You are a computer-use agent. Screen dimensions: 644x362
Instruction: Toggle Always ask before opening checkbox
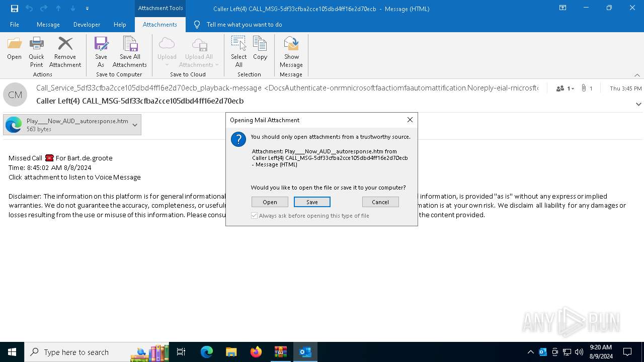click(x=255, y=216)
